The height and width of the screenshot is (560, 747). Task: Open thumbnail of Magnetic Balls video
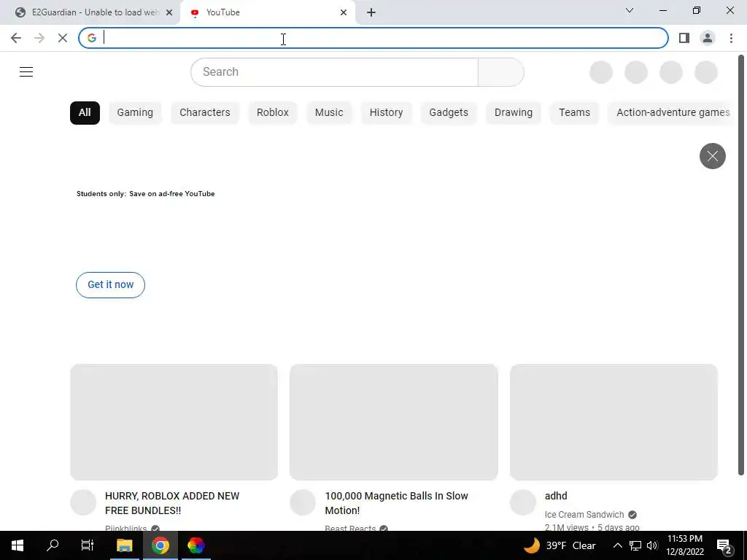point(394,422)
